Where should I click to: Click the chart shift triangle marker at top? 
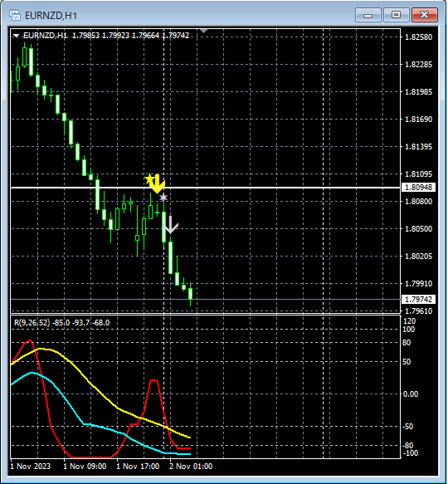click(203, 31)
